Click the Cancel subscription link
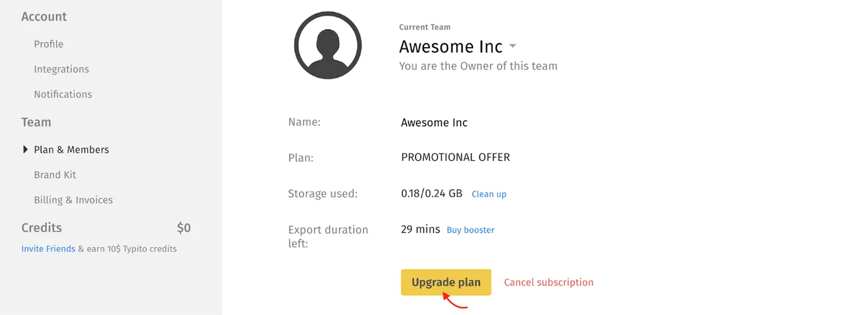 pyautogui.click(x=549, y=282)
